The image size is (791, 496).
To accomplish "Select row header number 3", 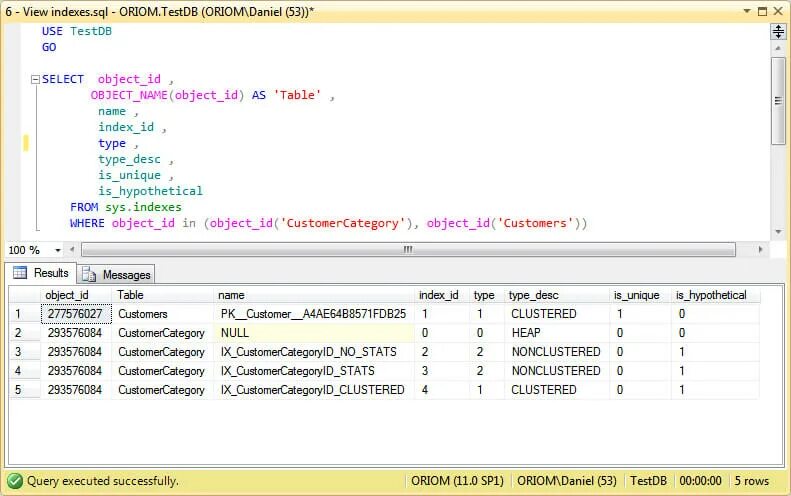I will [x=25, y=352].
